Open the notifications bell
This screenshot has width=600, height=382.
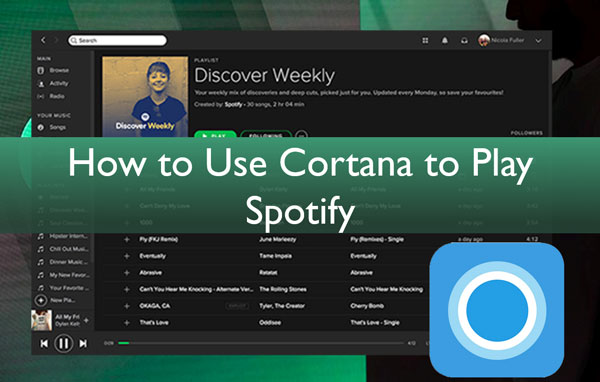[445, 40]
